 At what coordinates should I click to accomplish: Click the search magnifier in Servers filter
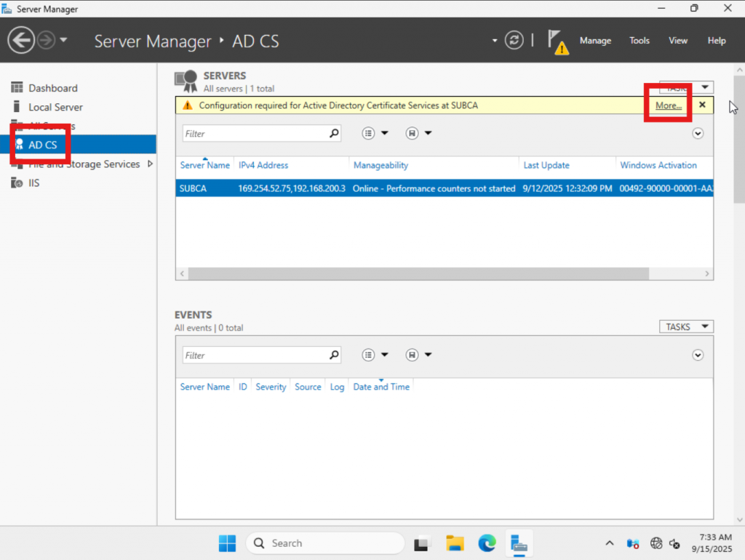click(334, 133)
